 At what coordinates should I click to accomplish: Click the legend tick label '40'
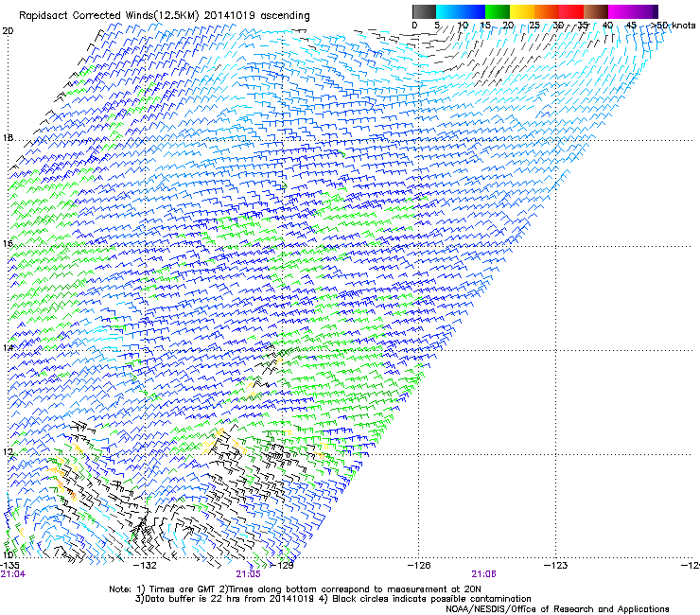tap(607, 25)
